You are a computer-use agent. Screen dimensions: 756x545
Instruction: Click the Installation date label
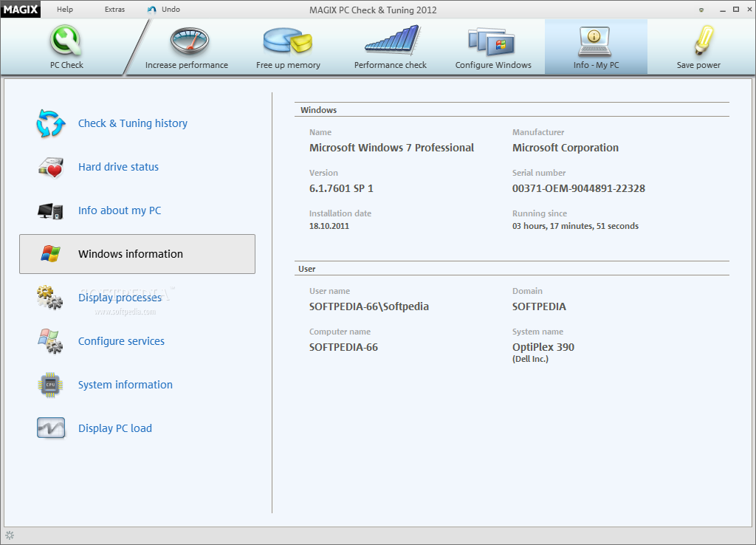click(x=340, y=213)
